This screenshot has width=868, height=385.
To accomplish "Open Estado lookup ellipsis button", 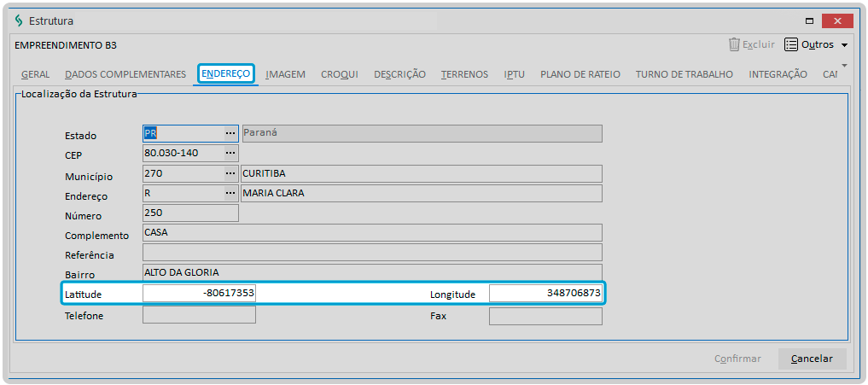I will coord(230,133).
